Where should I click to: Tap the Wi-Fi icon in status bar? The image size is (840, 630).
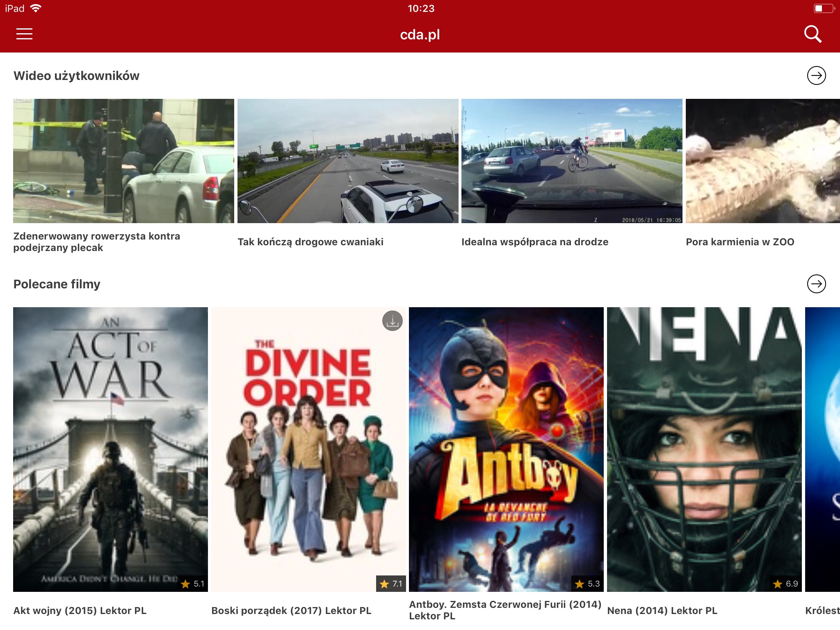36,8
